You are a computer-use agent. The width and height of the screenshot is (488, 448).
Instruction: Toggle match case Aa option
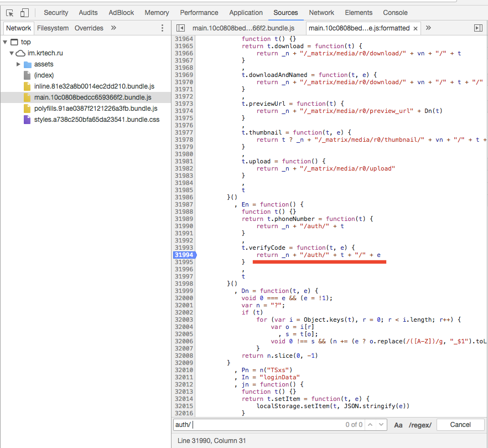pos(398,425)
